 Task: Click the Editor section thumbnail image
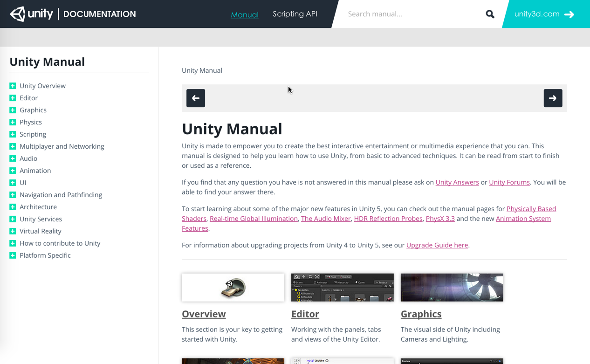tap(342, 288)
